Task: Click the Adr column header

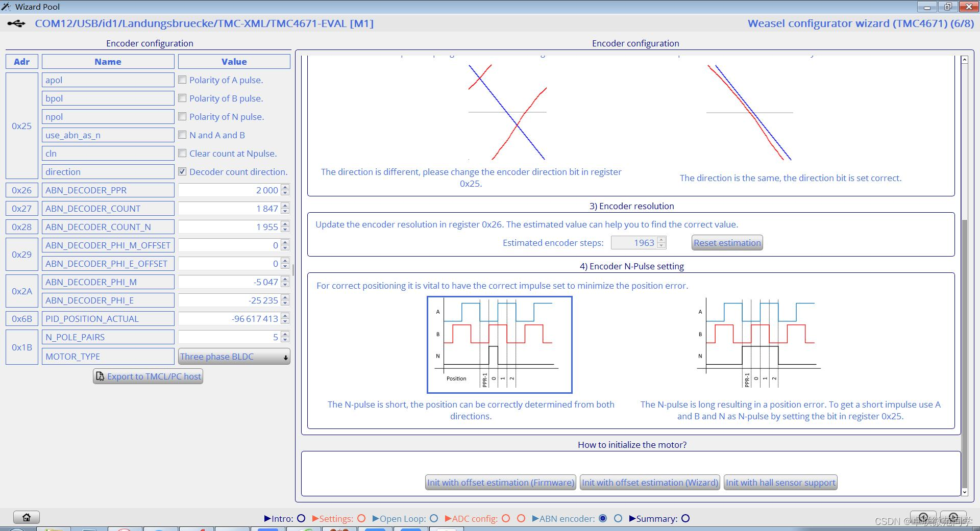Action: tap(21, 62)
